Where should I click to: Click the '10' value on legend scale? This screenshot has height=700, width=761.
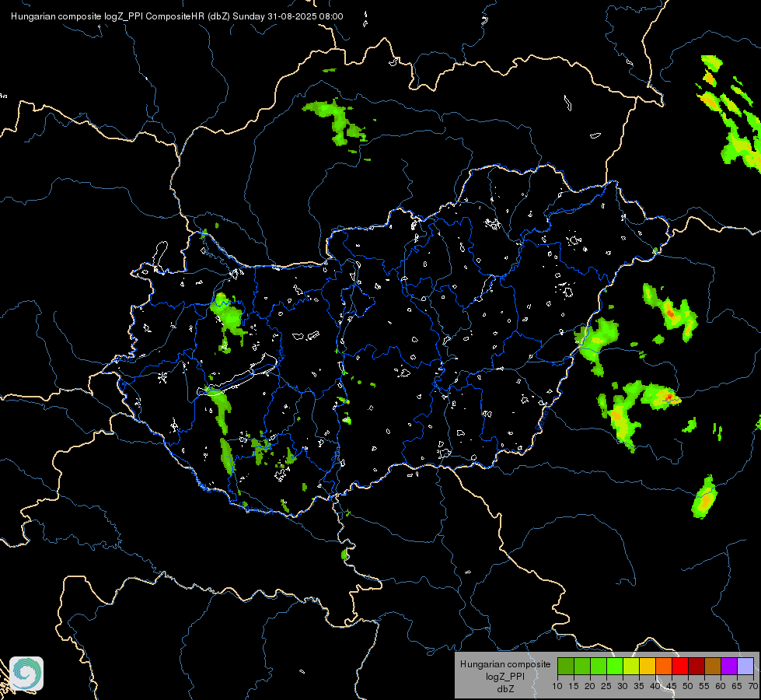pyautogui.click(x=557, y=686)
